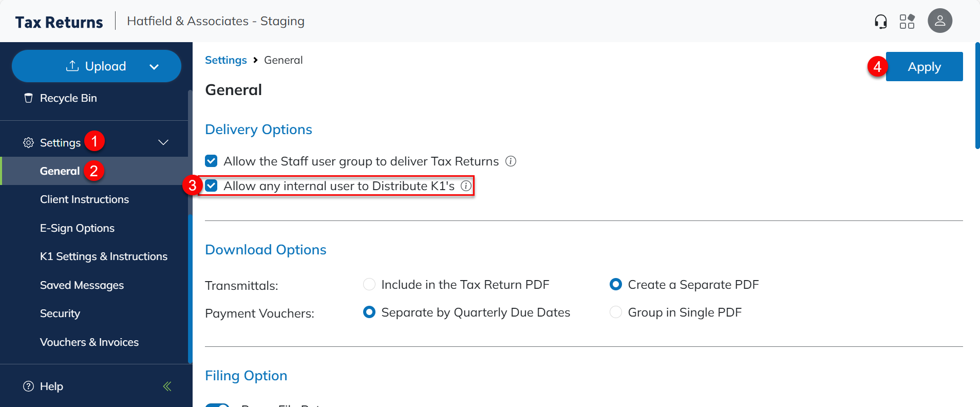The image size is (980, 407).
Task: Click the Apply button
Action: 924,67
